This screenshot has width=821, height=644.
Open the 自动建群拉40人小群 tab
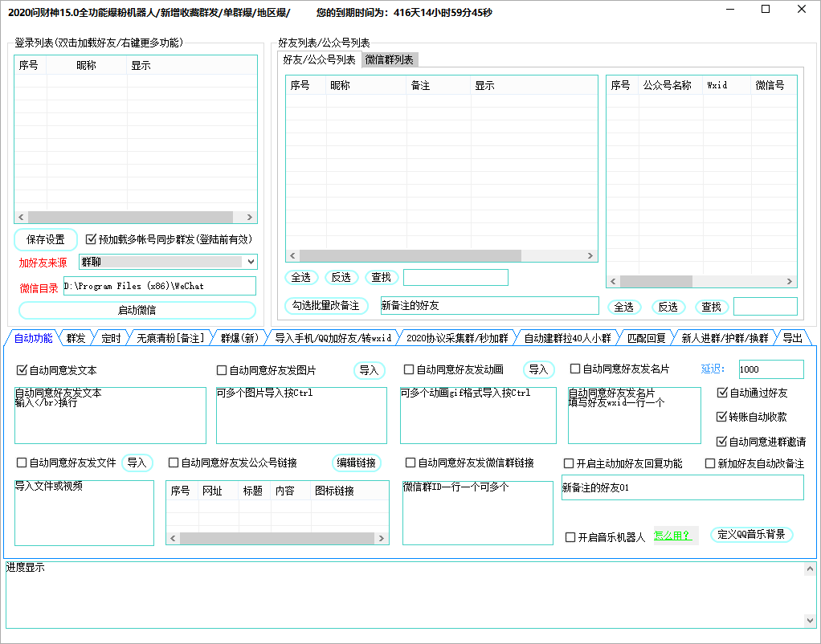pos(568,338)
